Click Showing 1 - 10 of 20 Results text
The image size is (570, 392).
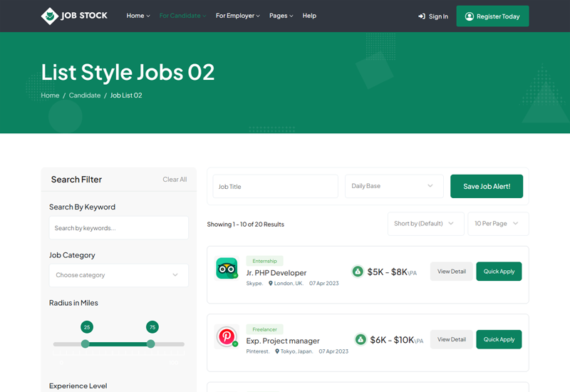[x=245, y=225]
